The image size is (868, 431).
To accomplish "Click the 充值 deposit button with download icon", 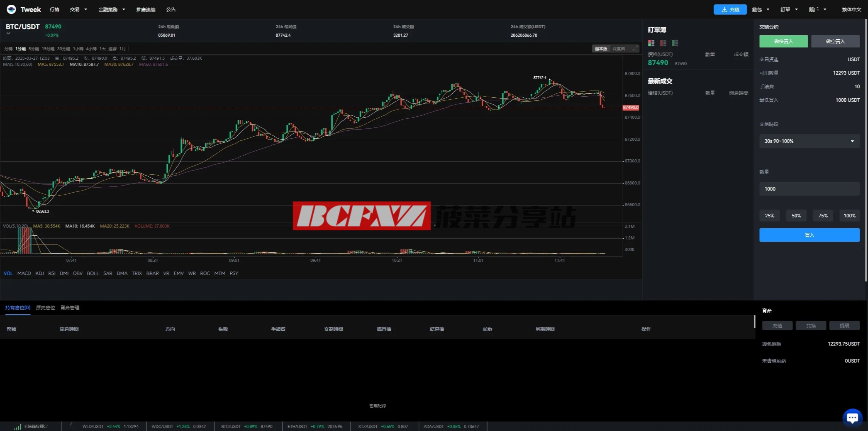I will [730, 9].
